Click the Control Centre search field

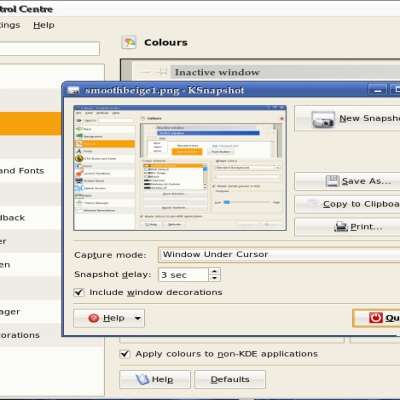pyautogui.click(x=50, y=48)
